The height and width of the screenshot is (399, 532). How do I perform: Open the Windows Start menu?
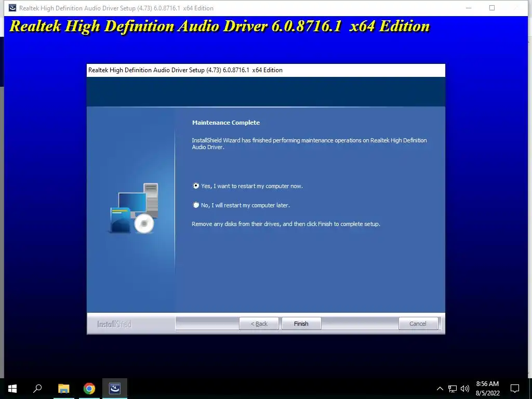point(12,389)
